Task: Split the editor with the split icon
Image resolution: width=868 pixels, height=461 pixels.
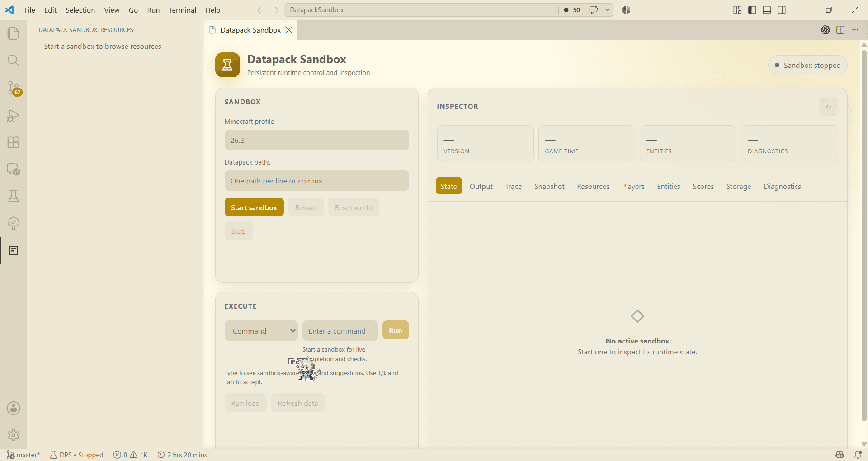Action: pos(840,30)
